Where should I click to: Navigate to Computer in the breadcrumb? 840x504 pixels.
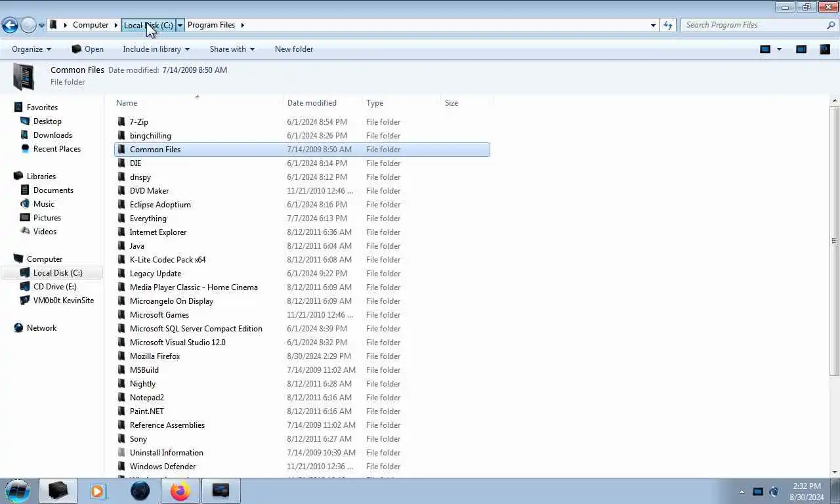[x=91, y=25]
